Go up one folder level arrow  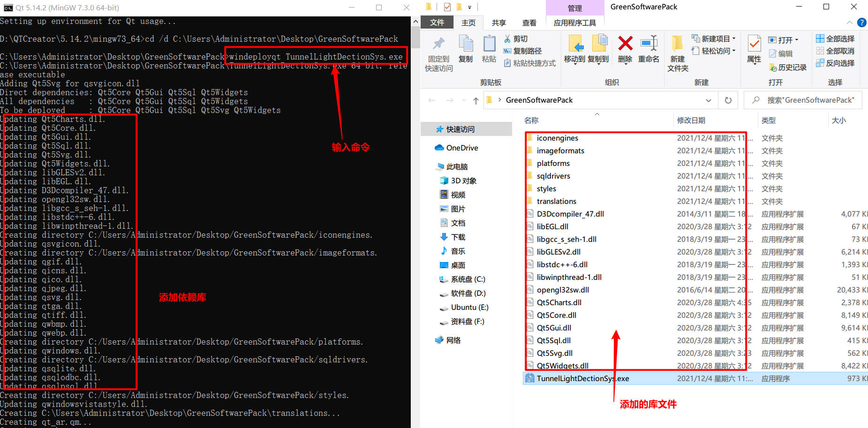click(476, 100)
